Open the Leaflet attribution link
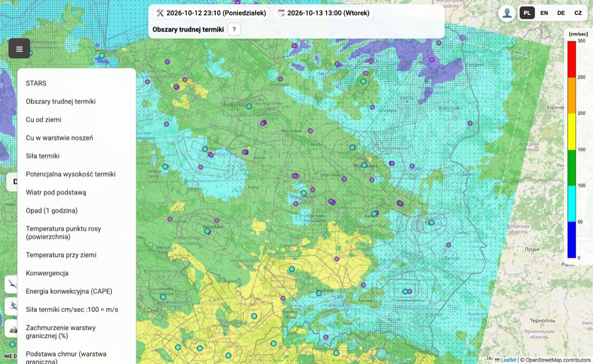 pos(506,360)
